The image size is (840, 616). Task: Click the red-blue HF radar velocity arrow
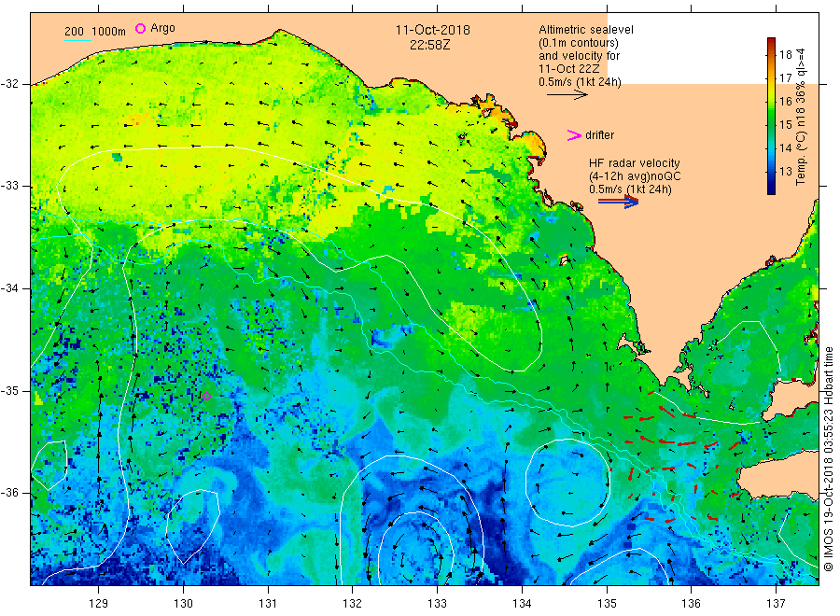click(618, 202)
